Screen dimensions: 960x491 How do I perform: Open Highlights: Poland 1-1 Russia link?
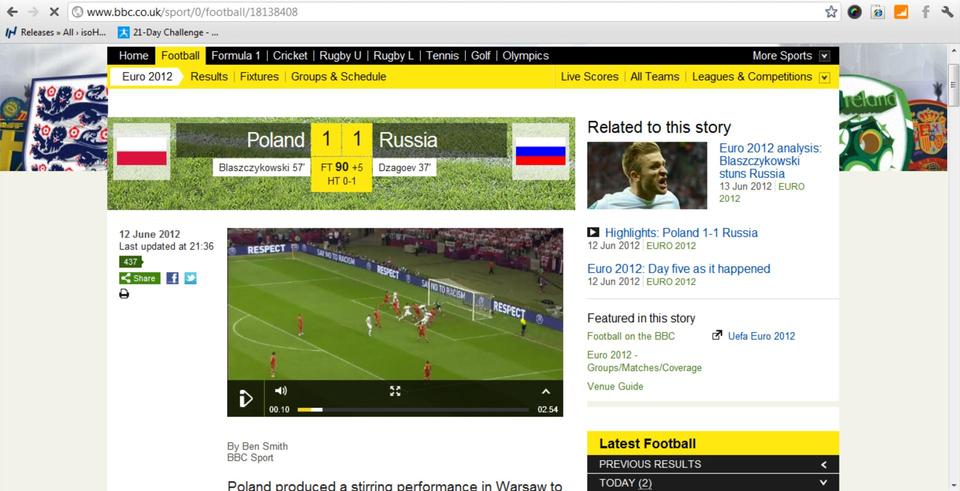point(681,233)
